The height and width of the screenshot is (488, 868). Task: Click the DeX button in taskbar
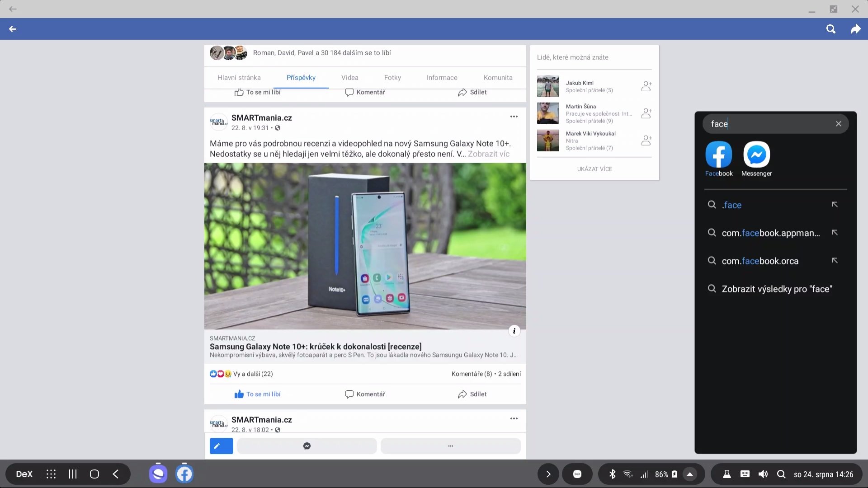(x=24, y=474)
